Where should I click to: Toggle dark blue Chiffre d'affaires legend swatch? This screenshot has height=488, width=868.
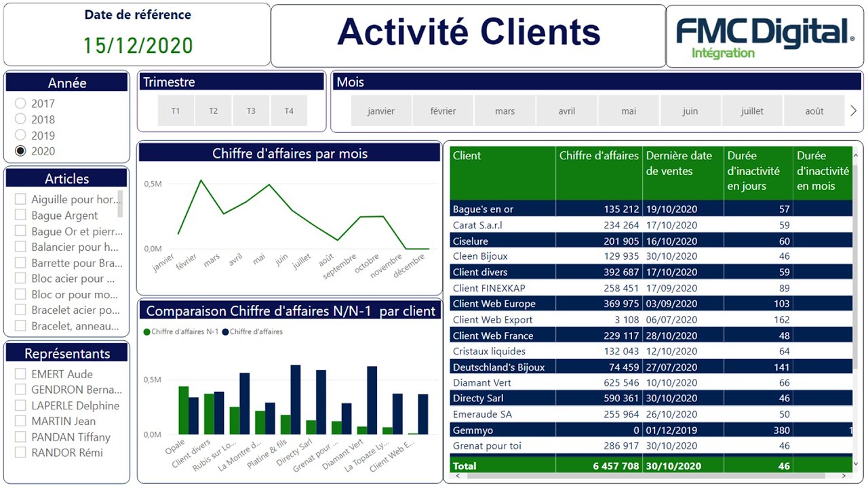coord(225,332)
